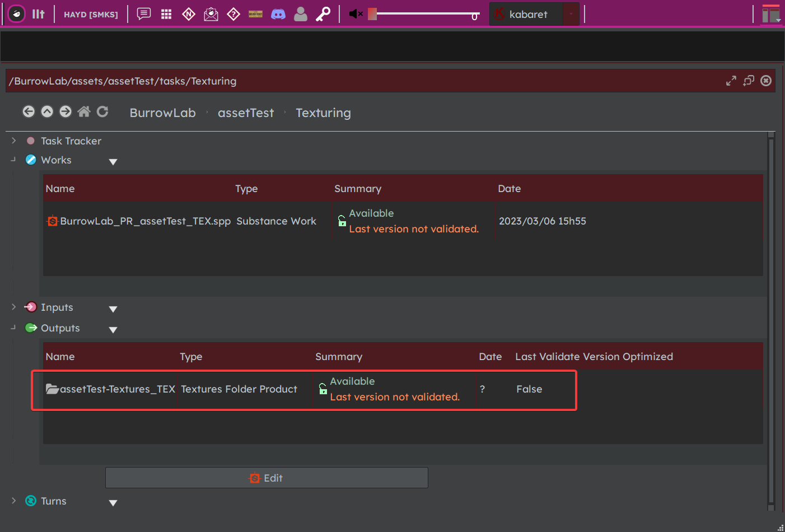Click the Outputs green arrow icon
The height and width of the screenshot is (532, 785).
pyautogui.click(x=31, y=328)
